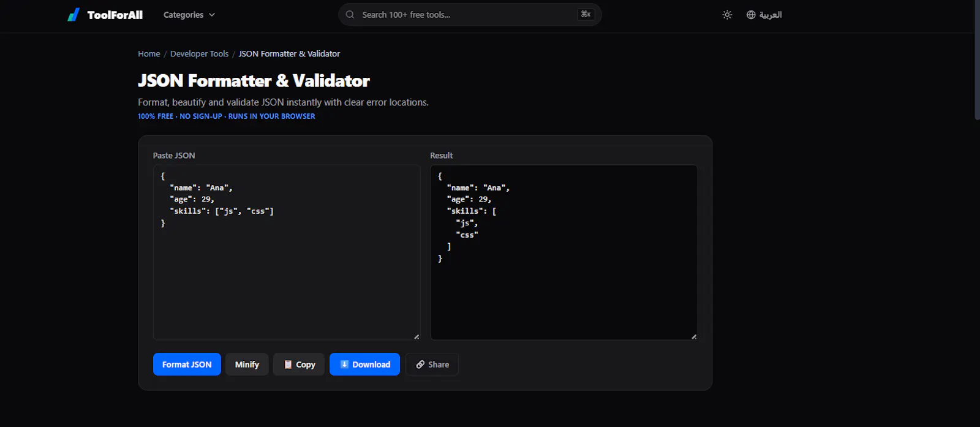The image size is (980, 427).
Task: Click the page vertical scrollbar thumb
Action: [977, 59]
